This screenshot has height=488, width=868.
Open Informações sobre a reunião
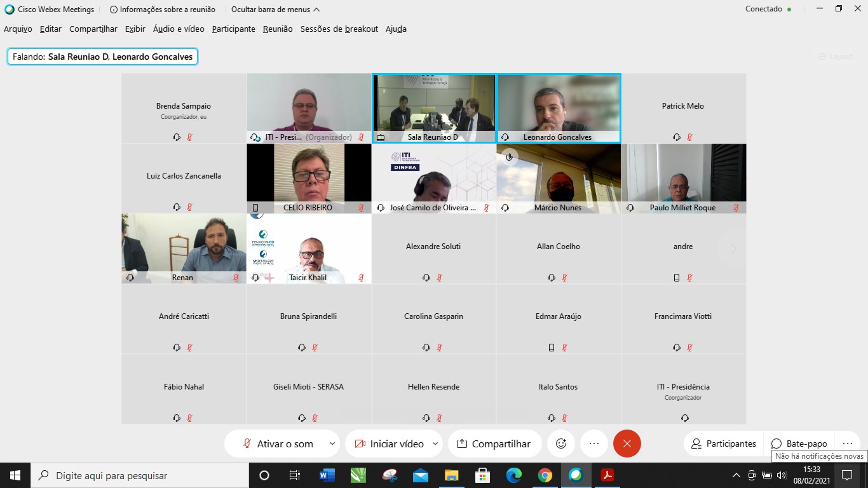pos(162,10)
